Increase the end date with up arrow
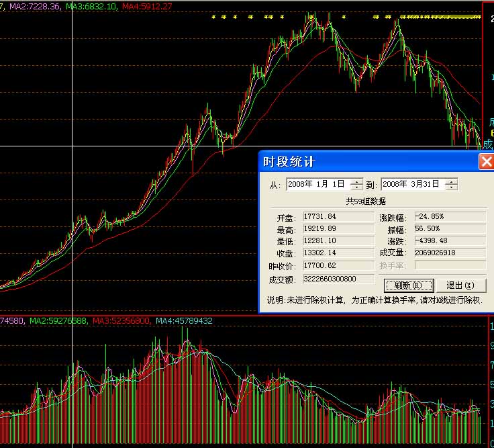The width and height of the screenshot is (494, 448). (x=452, y=181)
